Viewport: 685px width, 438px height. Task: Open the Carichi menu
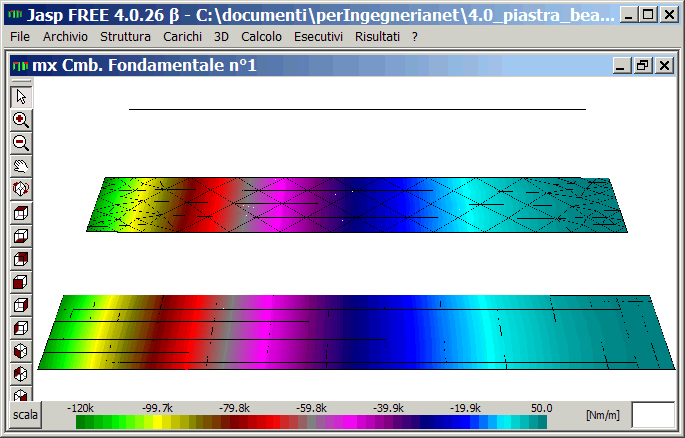pos(182,37)
